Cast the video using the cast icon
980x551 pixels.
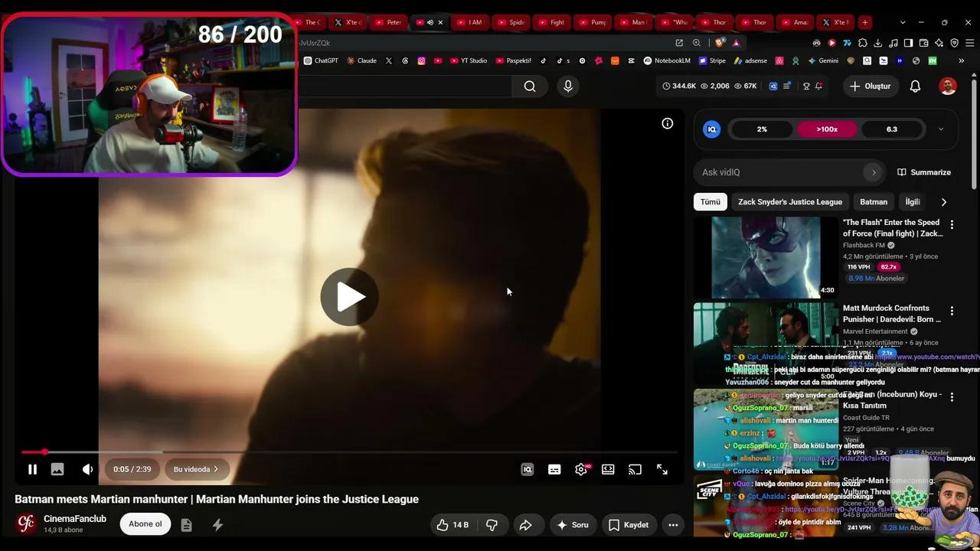(635, 469)
